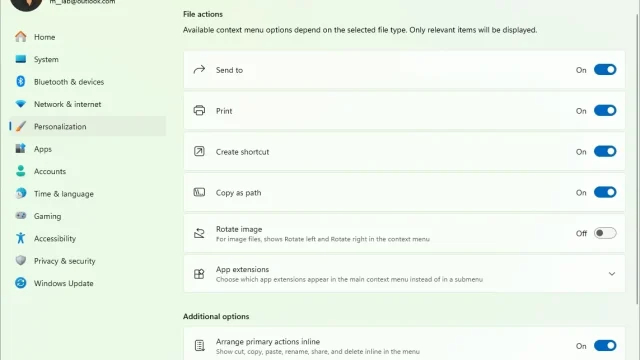Enable the Rotate image toggle
The height and width of the screenshot is (360, 640).
tap(605, 233)
